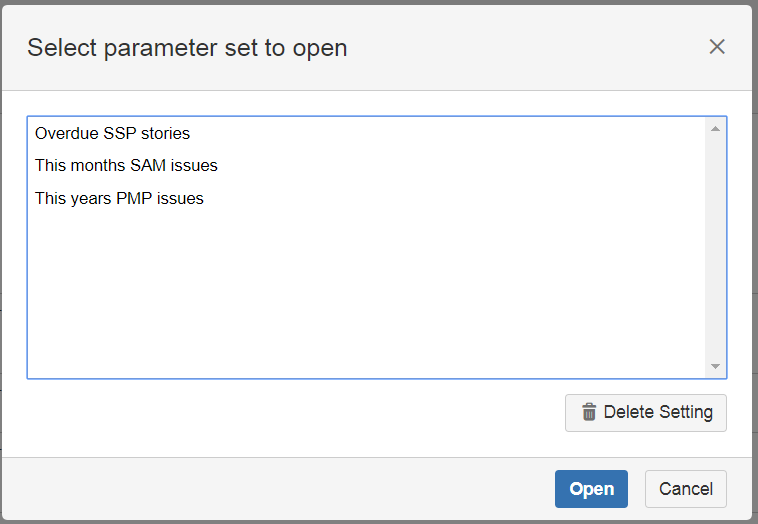Pick 'This years PMP issues' entry
This screenshot has width=758, height=524.
pyautogui.click(x=119, y=198)
